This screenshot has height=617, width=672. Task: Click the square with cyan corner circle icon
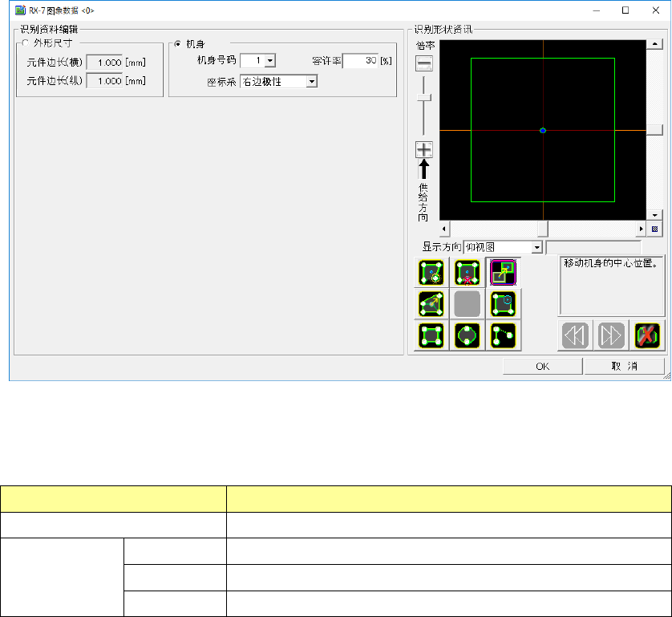pos(503,303)
